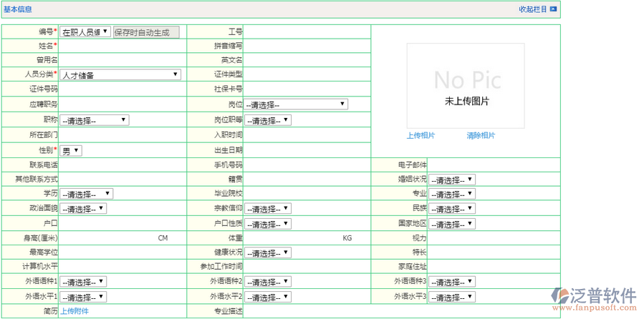Expand the 婚姻状况 dropdown
The image size is (644, 319).
pyautogui.click(x=452, y=180)
